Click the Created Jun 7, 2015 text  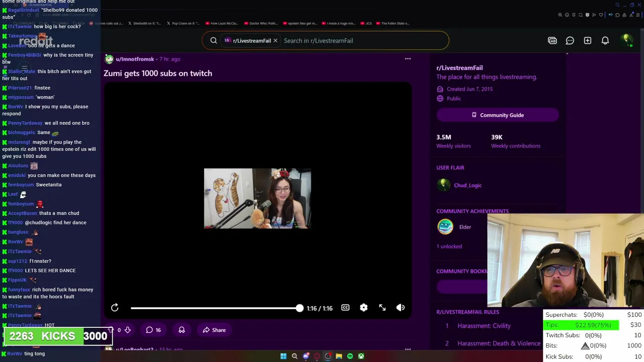(470, 89)
